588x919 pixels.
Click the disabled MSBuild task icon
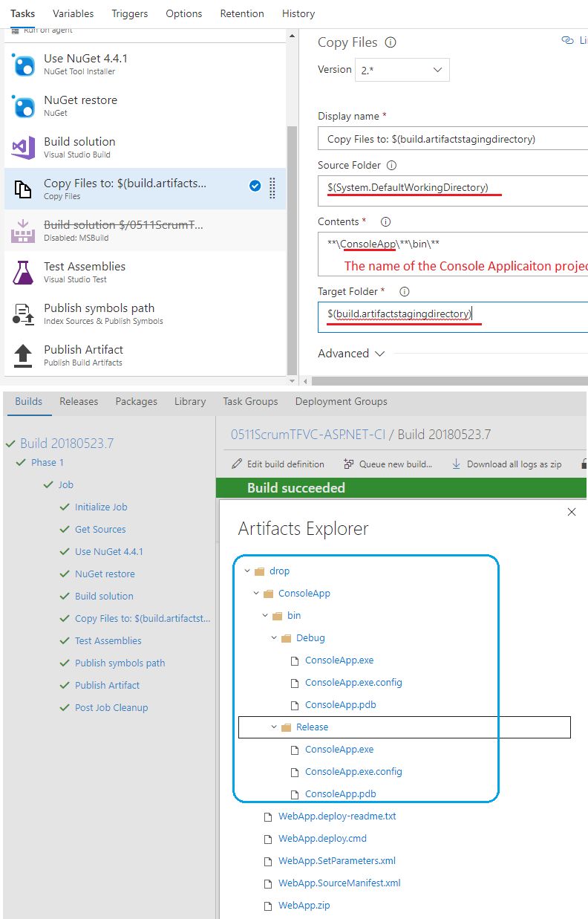click(24, 231)
